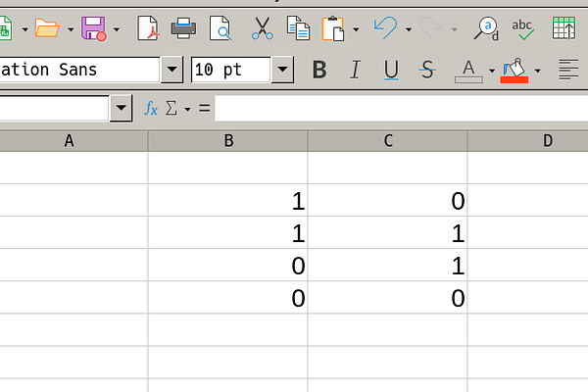Toggle Strikethrough formatting
This screenshot has width=588, height=392.
[427, 70]
